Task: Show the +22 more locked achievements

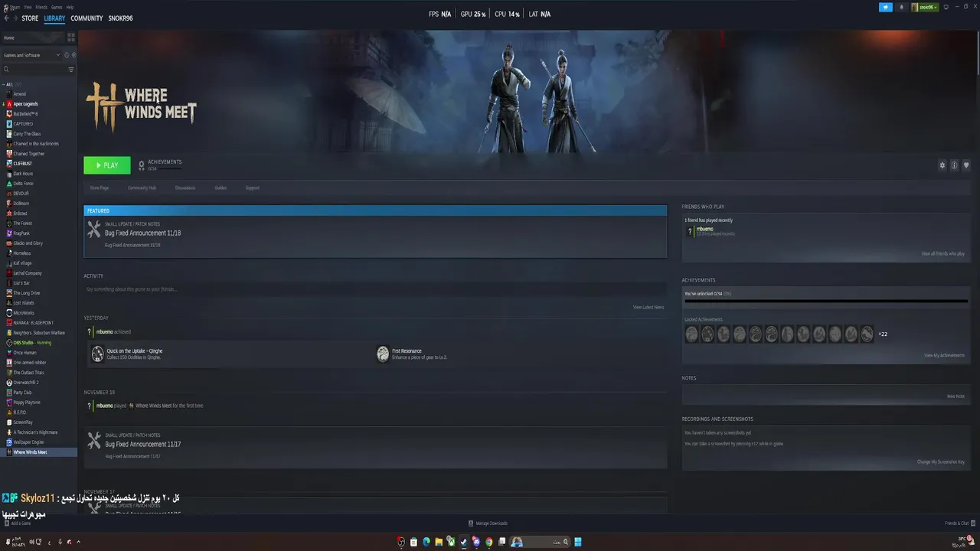Action: pos(883,334)
